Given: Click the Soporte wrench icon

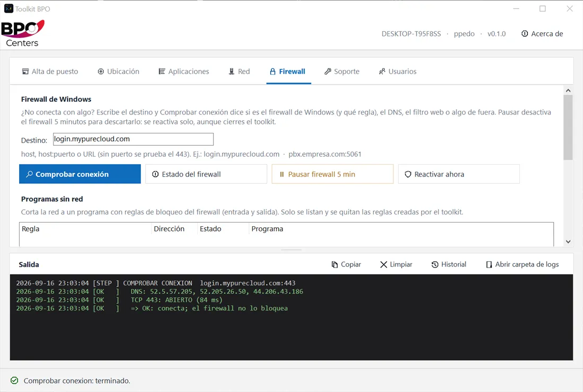Looking at the screenshot, I should (x=328, y=72).
